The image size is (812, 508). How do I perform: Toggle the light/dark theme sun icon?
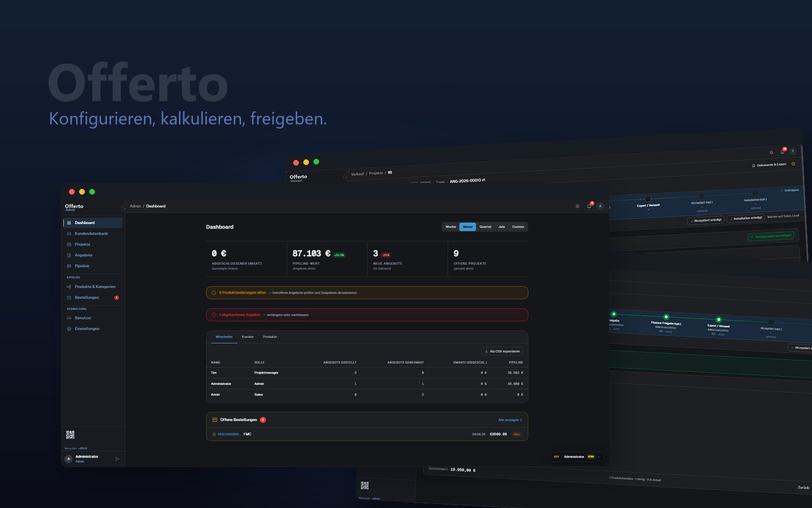pyautogui.click(x=577, y=206)
